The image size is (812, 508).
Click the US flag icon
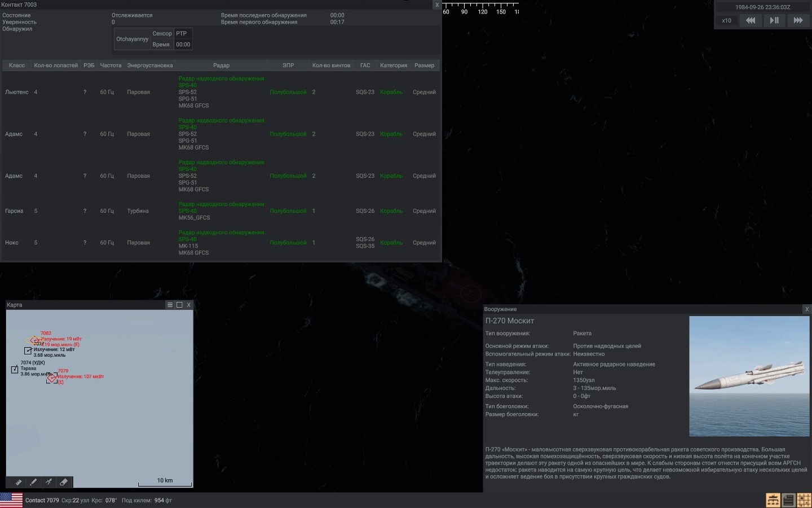pyautogui.click(x=11, y=500)
